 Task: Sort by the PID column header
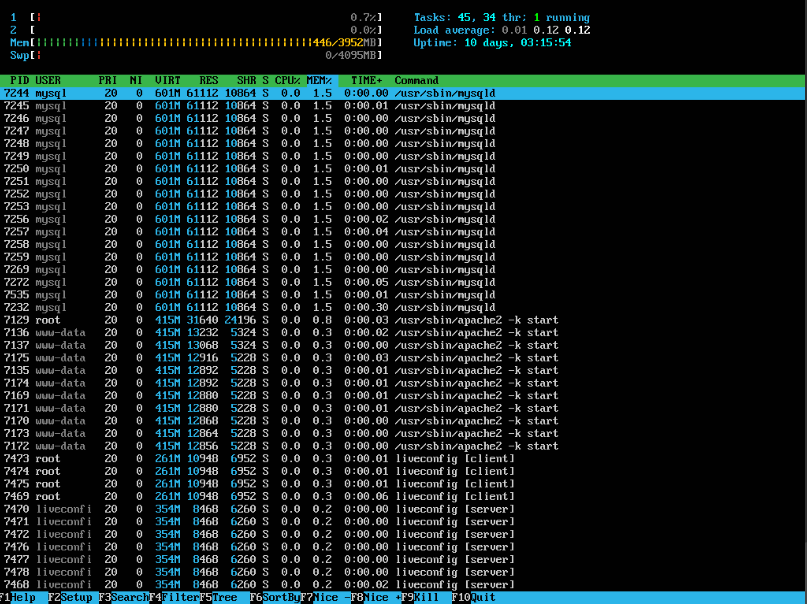pyautogui.click(x=20, y=80)
